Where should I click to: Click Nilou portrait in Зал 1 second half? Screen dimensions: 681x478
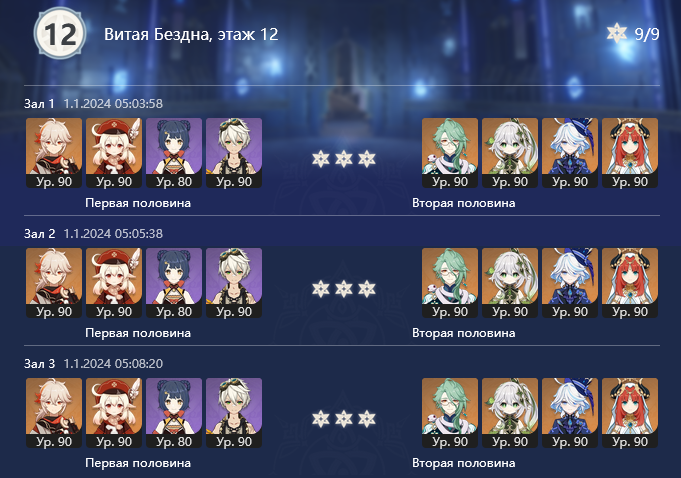(x=630, y=153)
